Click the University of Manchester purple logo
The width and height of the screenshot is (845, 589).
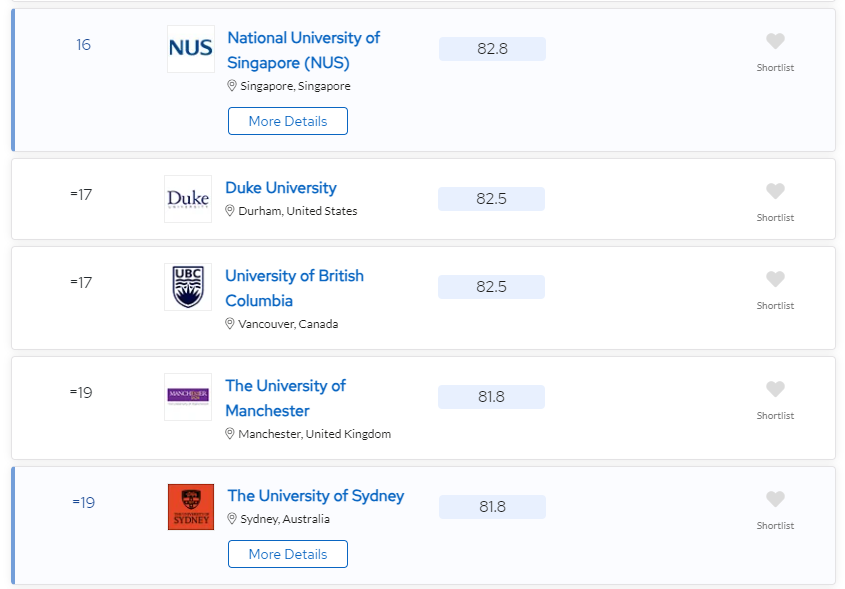[x=188, y=397]
